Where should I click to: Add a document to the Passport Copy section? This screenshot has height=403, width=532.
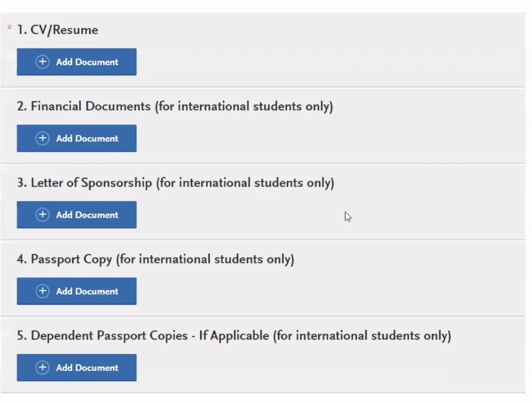77,291
